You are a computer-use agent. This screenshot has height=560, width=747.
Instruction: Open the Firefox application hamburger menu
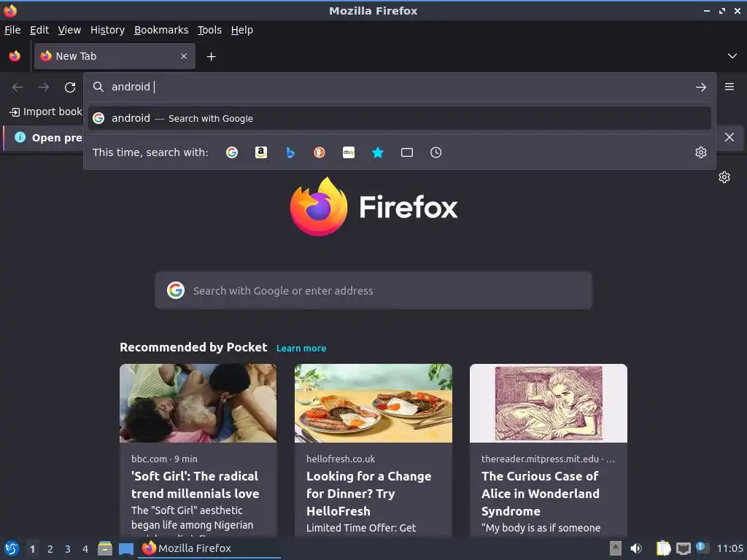(729, 87)
